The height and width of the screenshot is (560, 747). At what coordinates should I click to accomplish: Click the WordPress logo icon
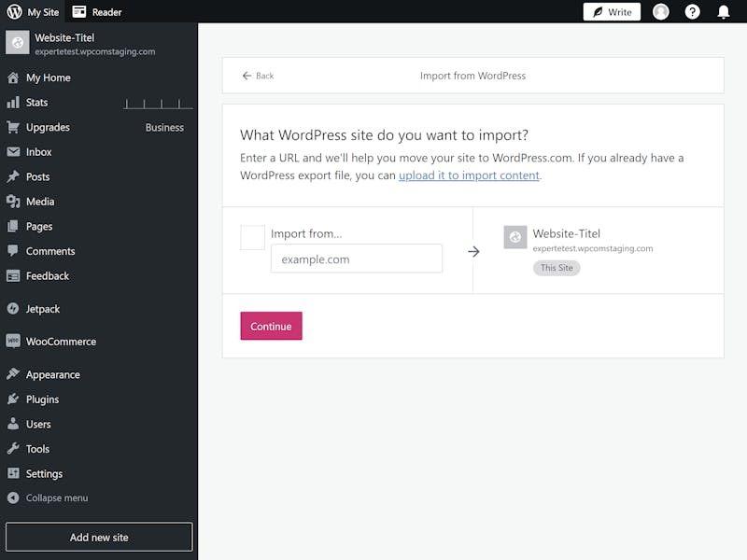14,11
